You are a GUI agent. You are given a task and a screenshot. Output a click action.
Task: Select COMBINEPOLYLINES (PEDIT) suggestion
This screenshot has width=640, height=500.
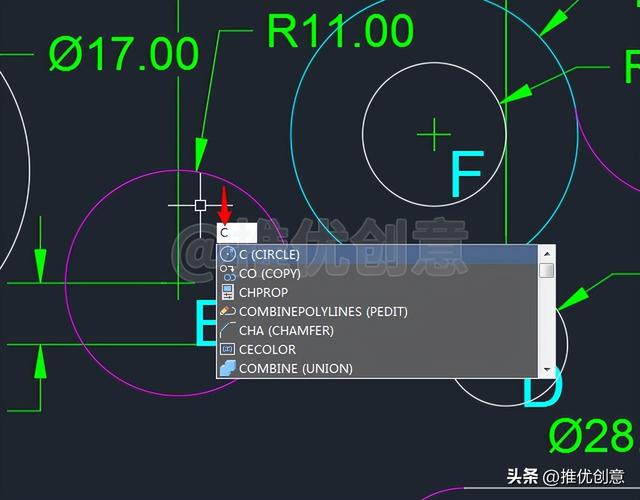click(x=378, y=311)
